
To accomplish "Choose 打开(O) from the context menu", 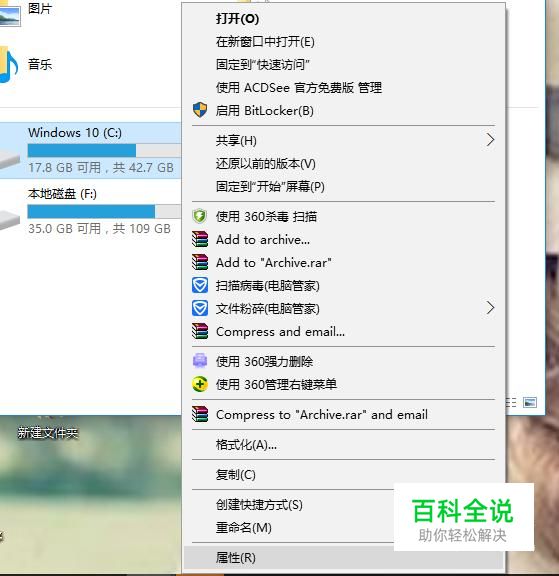I will click(344, 19).
